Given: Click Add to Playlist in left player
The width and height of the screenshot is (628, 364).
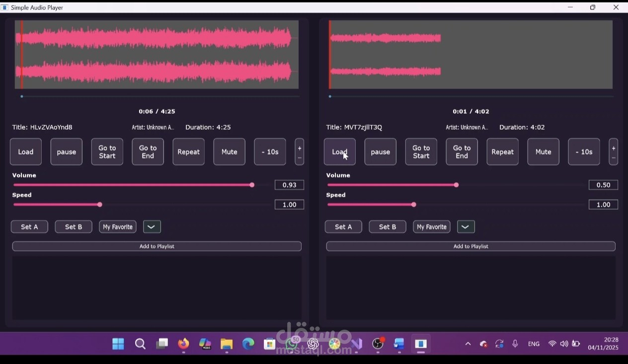Looking at the screenshot, I should pyautogui.click(x=157, y=246).
